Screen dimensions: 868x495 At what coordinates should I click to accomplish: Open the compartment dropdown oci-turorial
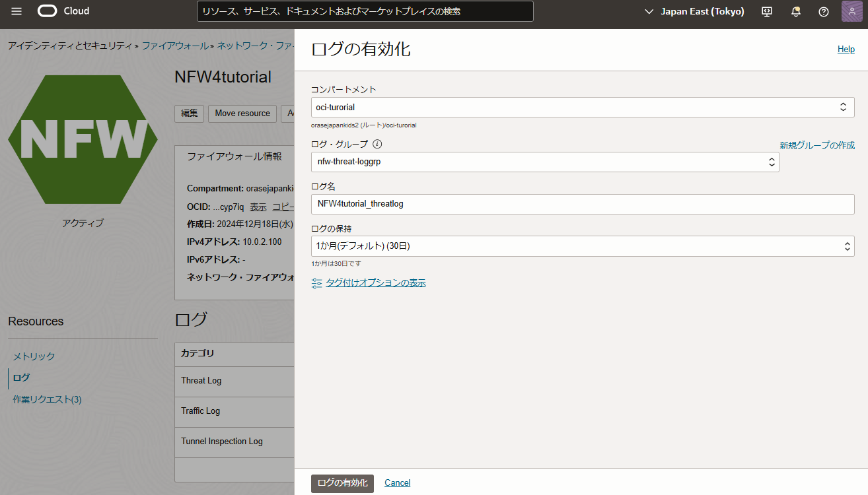click(582, 107)
